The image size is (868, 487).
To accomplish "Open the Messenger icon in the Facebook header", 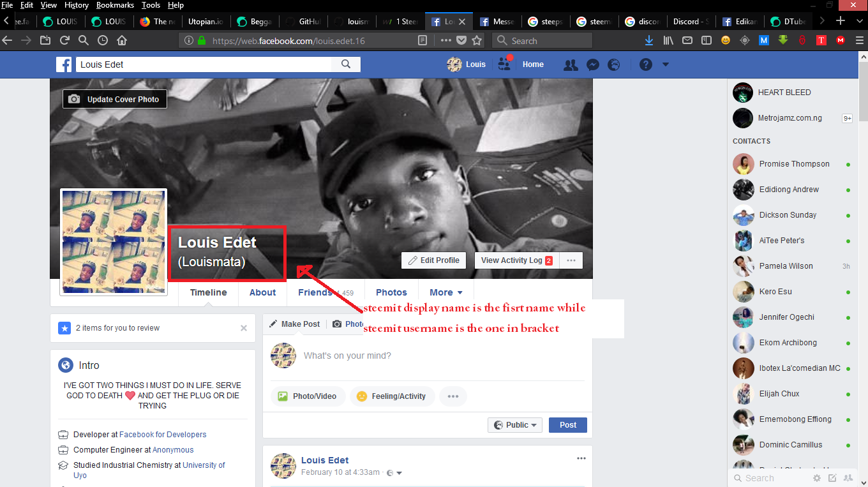I will tap(592, 64).
